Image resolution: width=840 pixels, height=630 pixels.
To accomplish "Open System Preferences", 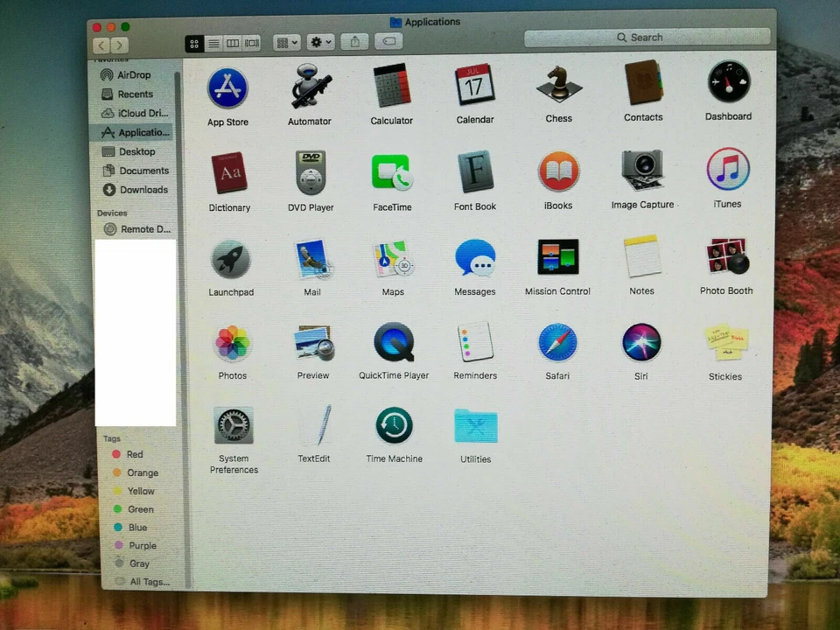I will 234,424.
